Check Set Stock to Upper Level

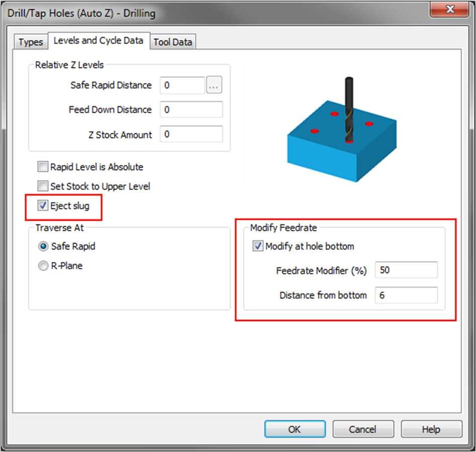[x=43, y=186]
